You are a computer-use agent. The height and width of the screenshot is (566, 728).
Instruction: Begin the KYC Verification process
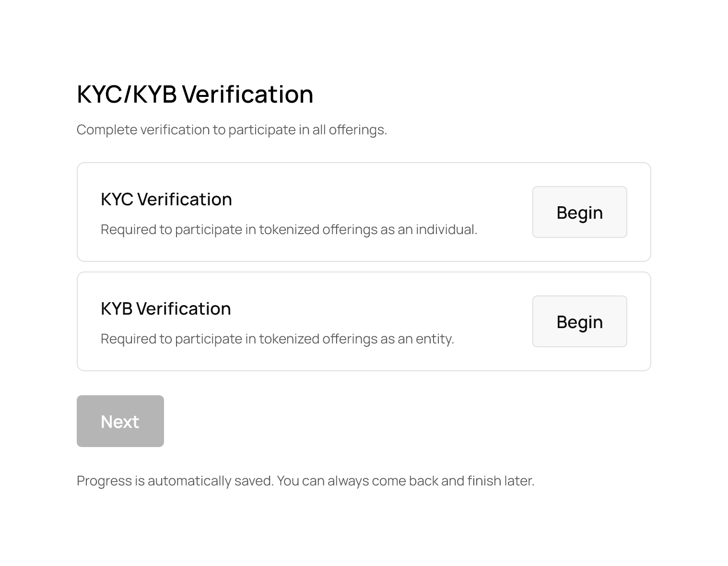579,212
